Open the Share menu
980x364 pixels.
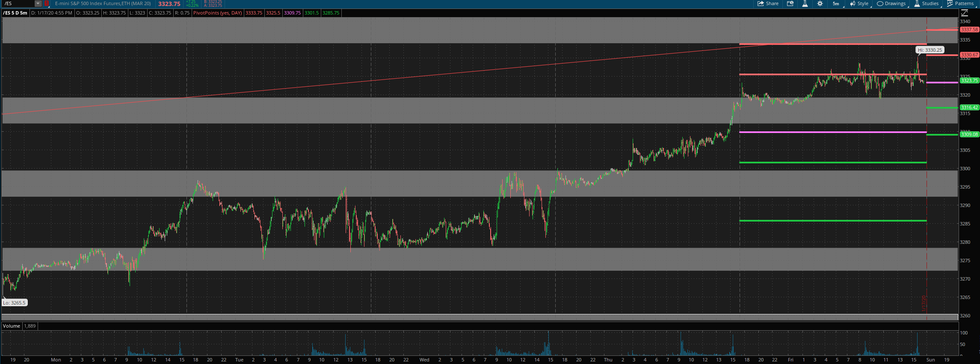click(x=768, y=3)
